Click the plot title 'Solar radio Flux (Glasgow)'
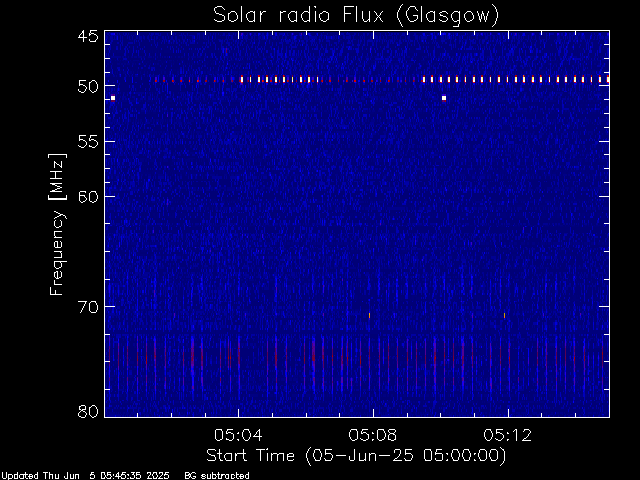This screenshot has width=640, height=480. (x=356, y=16)
